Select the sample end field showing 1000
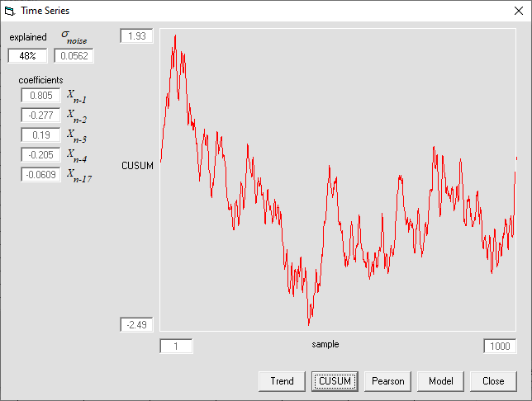 (x=500, y=347)
